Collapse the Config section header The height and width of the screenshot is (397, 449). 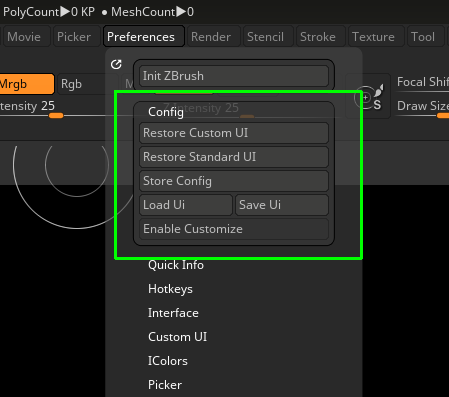[x=166, y=112]
